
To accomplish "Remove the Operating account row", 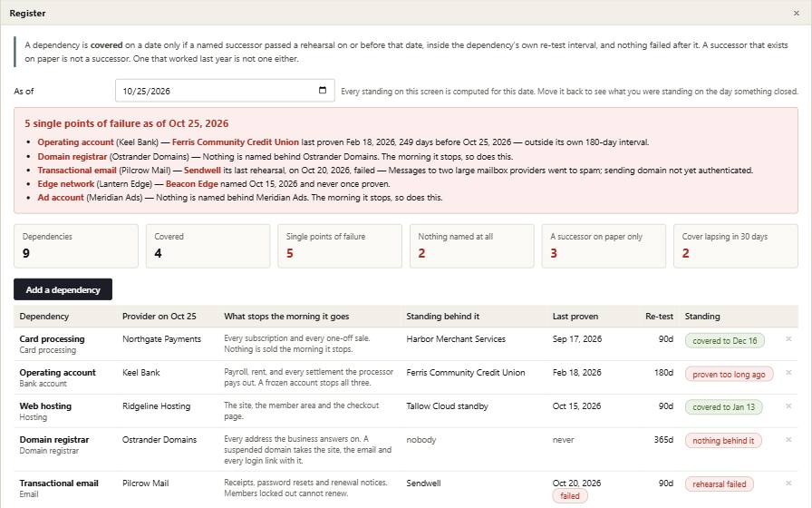I will 788,373.
